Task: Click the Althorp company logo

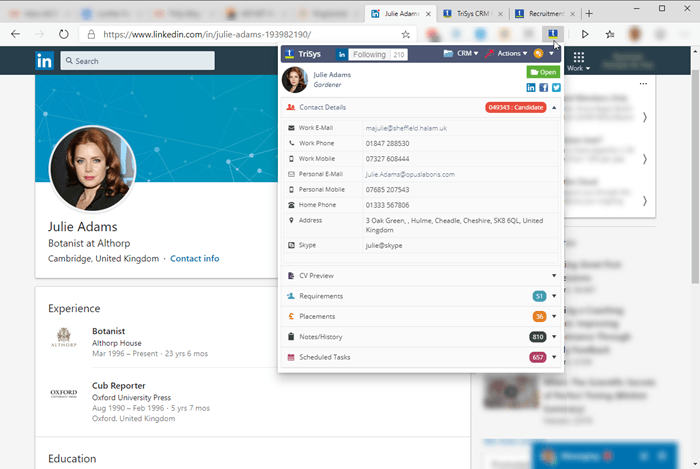Action: tap(63, 337)
